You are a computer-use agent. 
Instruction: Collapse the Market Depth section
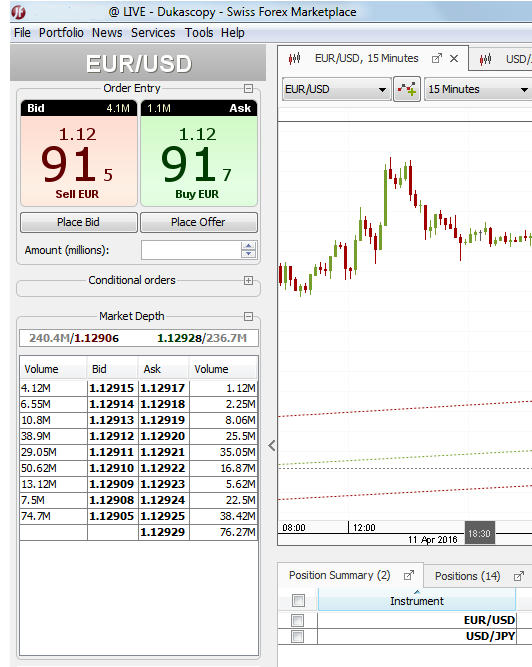[x=248, y=316]
